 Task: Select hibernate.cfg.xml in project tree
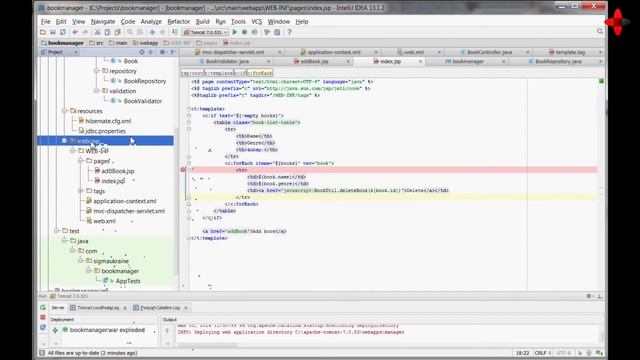tap(108, 121)
